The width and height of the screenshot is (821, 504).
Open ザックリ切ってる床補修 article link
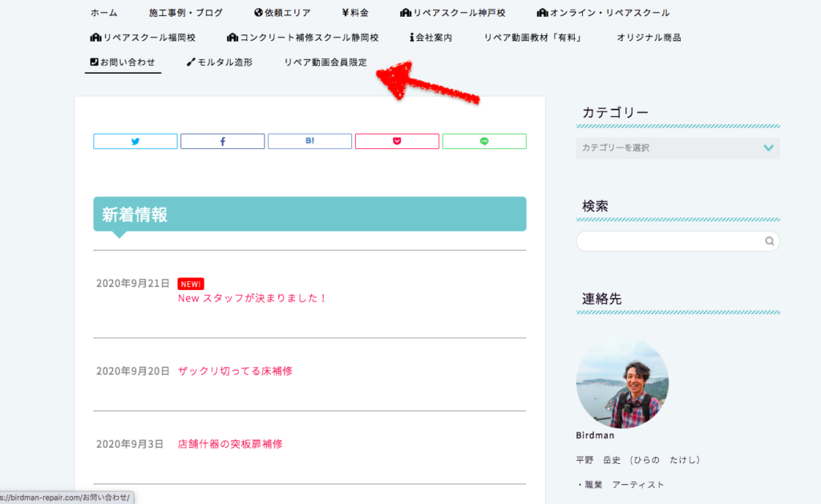pos(235,371)
